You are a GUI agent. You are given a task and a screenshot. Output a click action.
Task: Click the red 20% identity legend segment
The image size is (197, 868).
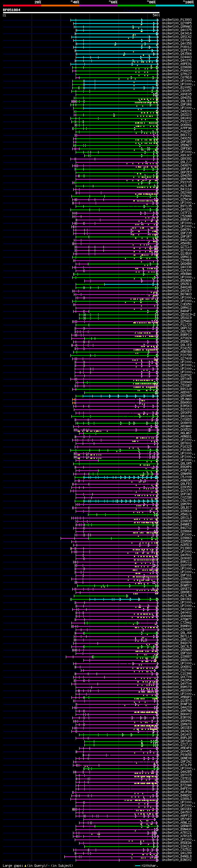pos(22,6)
